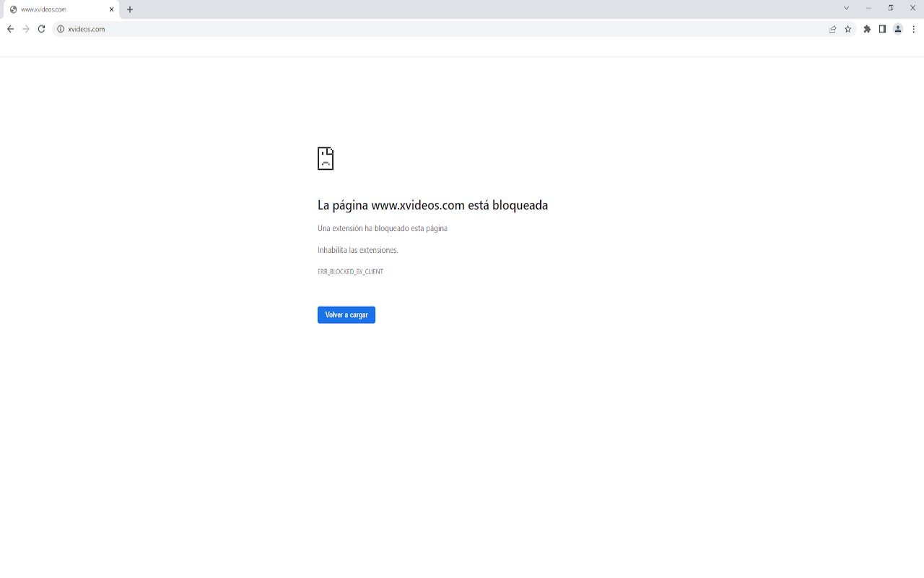Open the side panel icon
The width and height of the screenshot is (924, 578).
pos(882,29)
